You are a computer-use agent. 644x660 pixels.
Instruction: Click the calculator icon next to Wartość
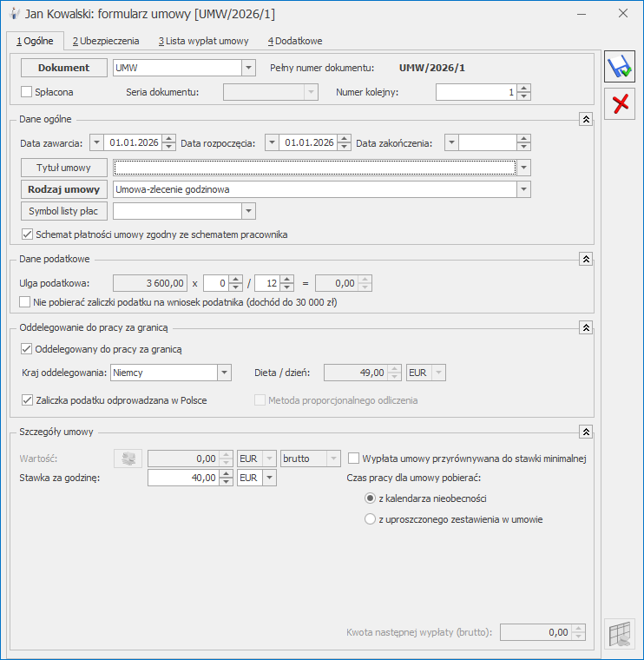(x=128, y=459)
